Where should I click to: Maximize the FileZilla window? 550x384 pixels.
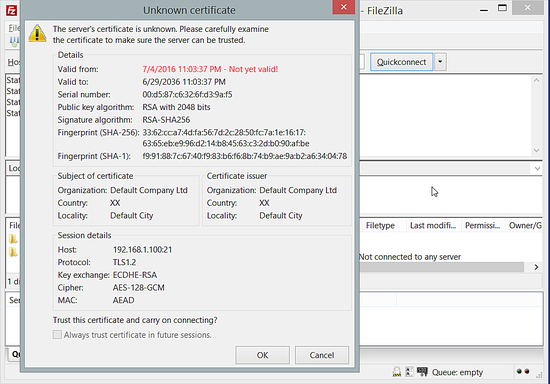(502, 8)
